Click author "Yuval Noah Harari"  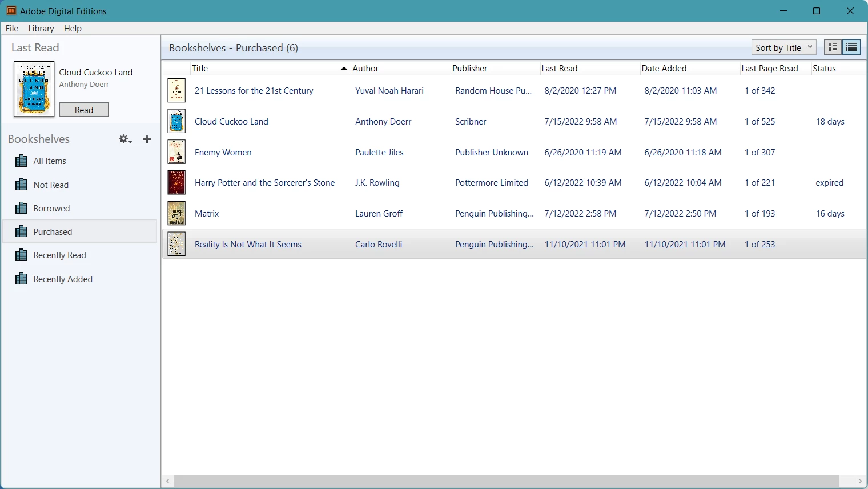389,91
